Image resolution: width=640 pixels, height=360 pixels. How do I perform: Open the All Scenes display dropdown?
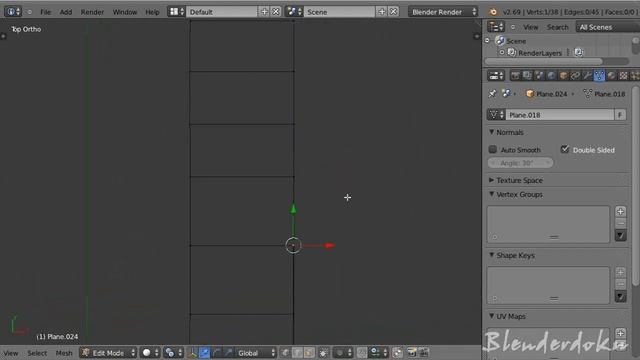[607, 27]
